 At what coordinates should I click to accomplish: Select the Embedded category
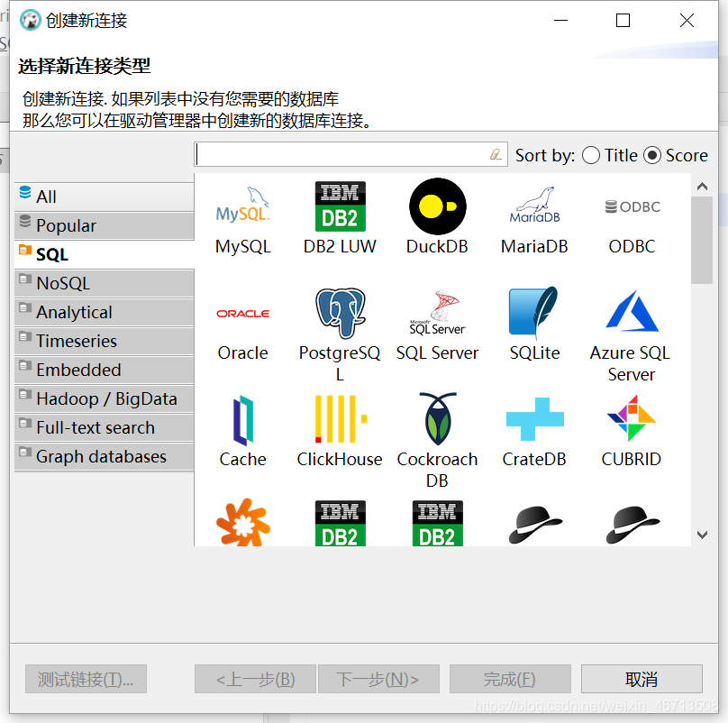[x=104, y=370]
